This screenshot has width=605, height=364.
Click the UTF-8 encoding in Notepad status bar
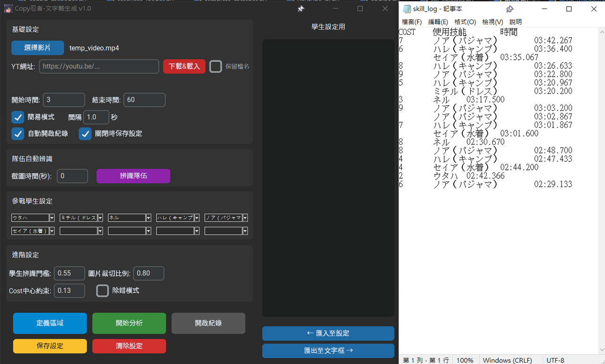(555, 360)
